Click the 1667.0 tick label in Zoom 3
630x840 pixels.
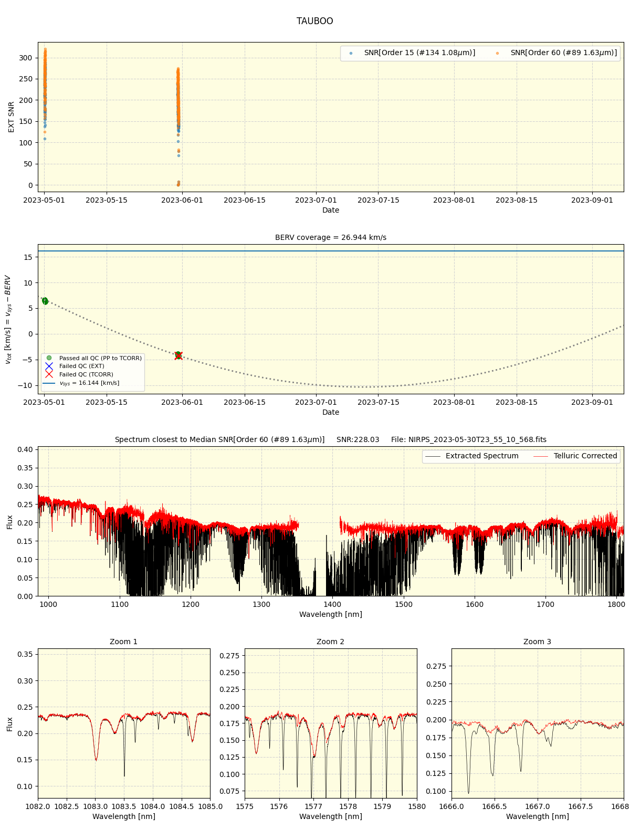point(538,806)
